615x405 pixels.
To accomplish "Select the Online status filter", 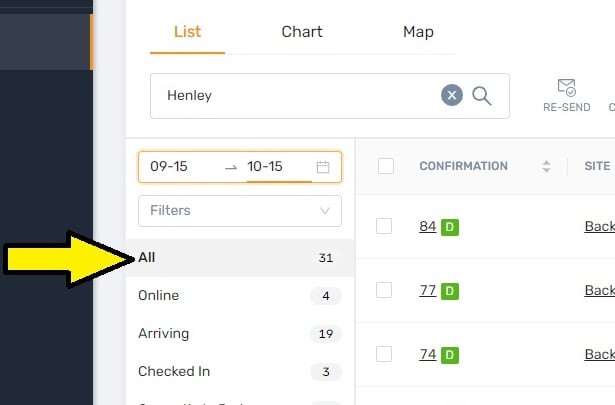I will point(240,296).
